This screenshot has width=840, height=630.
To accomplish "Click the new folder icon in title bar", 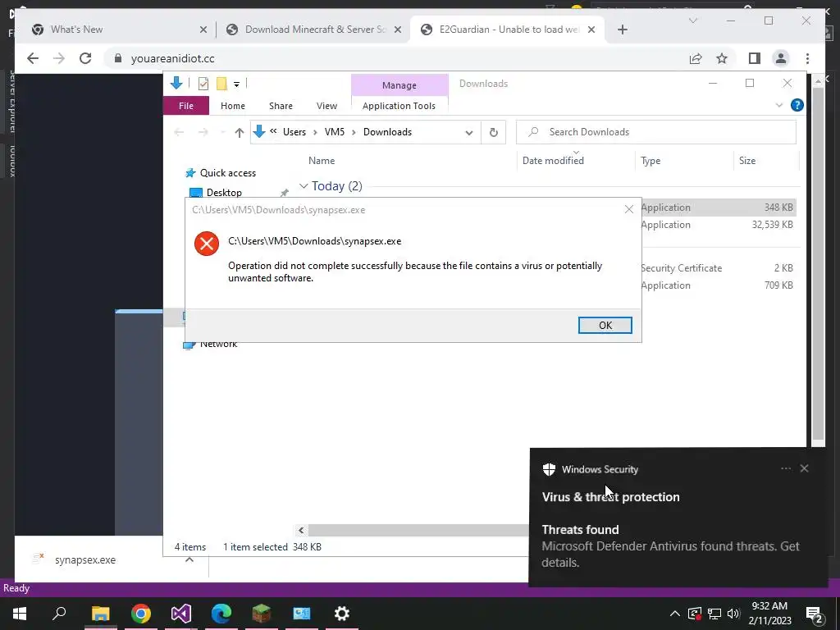I will coord(221,83).
